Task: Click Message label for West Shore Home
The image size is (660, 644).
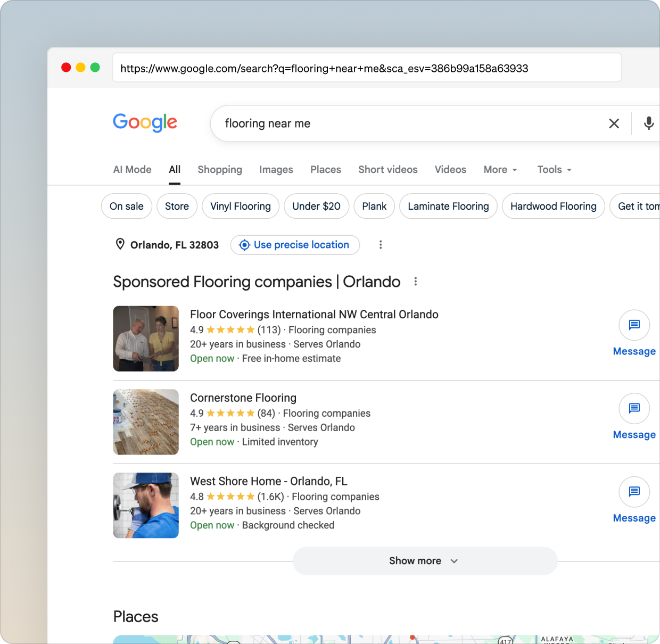Action: coord(634,518)
